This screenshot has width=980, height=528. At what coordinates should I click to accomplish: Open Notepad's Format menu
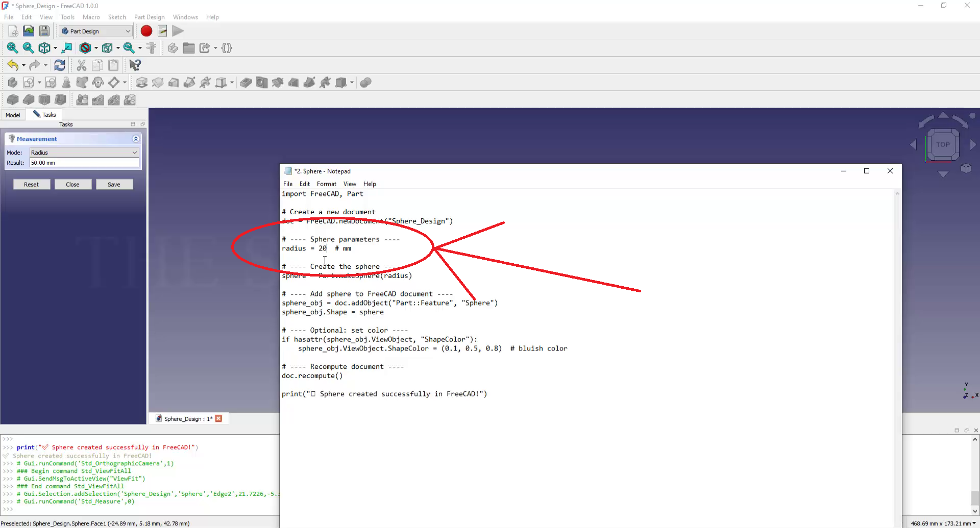click(326, 184)
